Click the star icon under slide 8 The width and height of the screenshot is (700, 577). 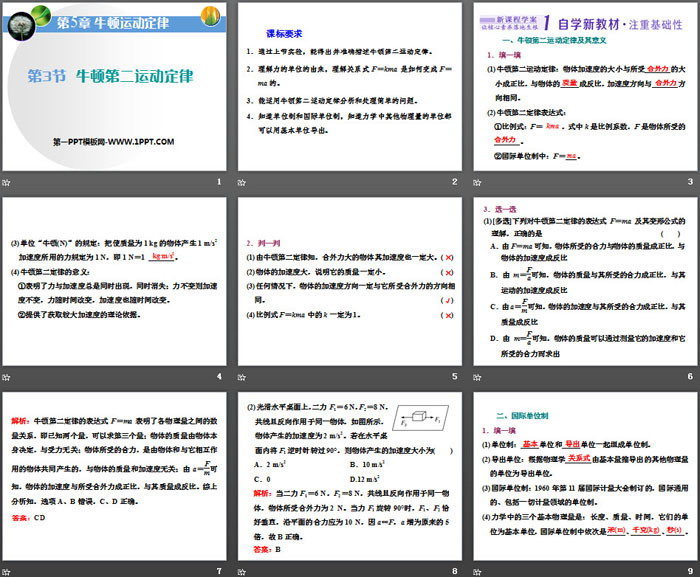click(243, 570)
